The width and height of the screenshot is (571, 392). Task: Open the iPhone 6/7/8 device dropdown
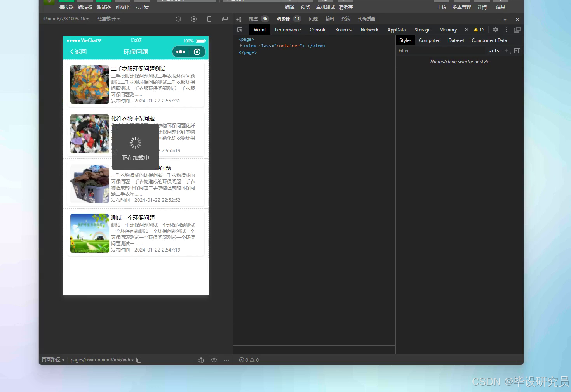[66, 19]
